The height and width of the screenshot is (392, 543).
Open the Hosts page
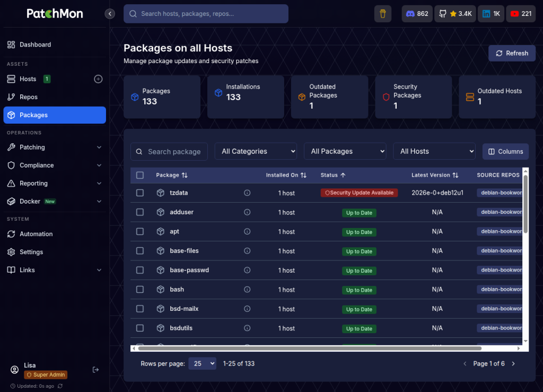(x=28, y=79)
